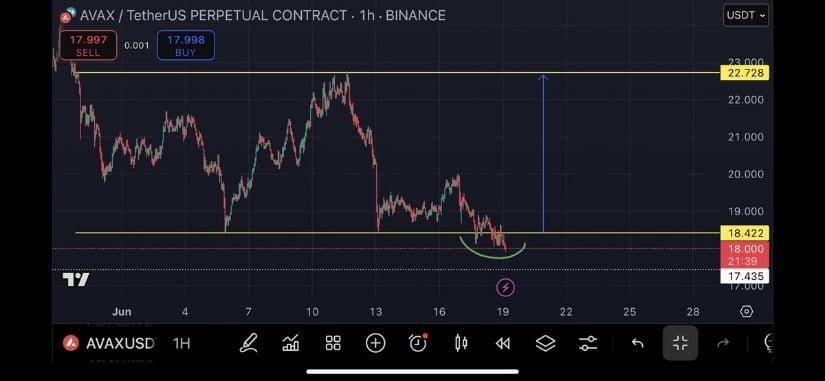Open chart settings sliders icon

[x=588, y=344]
